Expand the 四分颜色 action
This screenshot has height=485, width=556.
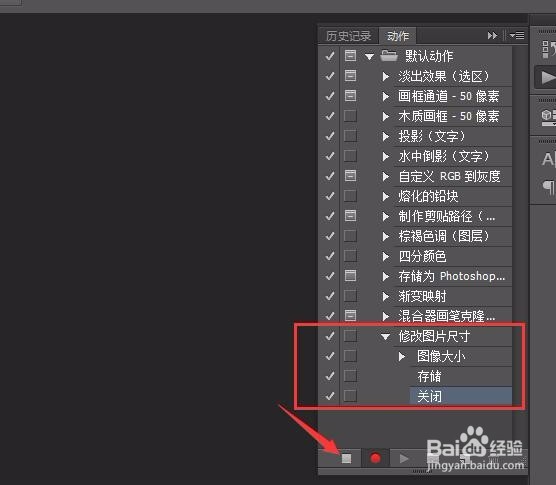point(386,256)
